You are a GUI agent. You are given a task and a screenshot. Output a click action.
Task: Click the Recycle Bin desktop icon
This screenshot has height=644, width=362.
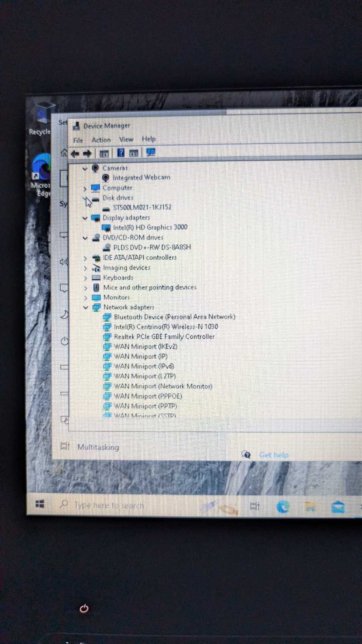click(41, 119)
